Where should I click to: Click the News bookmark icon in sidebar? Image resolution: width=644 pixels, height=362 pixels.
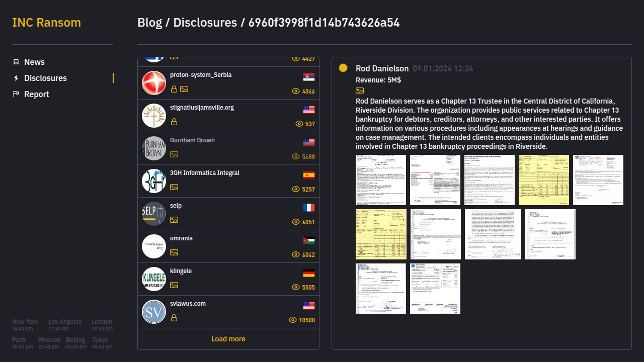[x=16, y=62]
